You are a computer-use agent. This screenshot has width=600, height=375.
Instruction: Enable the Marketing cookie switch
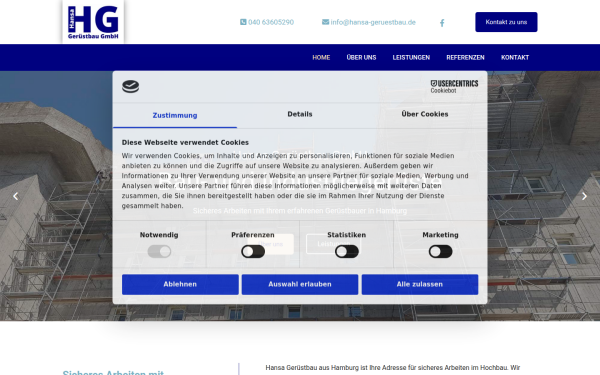pos(440,251)
